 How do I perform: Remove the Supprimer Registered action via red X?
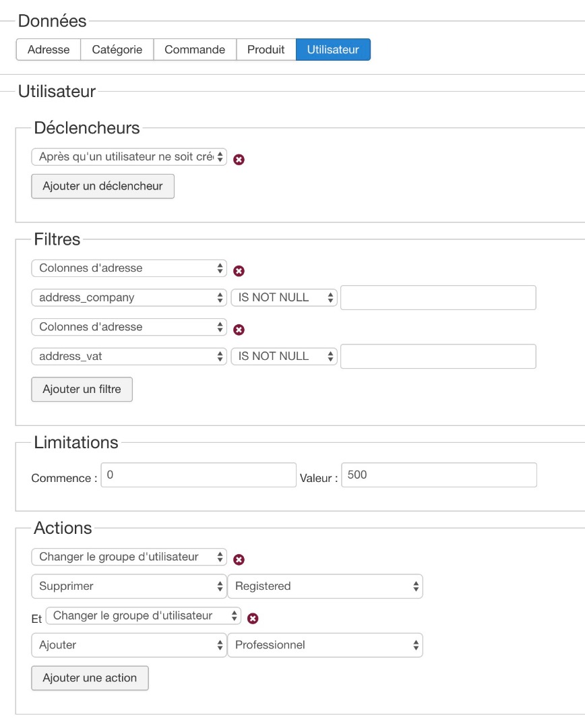(x=239, y=559)
